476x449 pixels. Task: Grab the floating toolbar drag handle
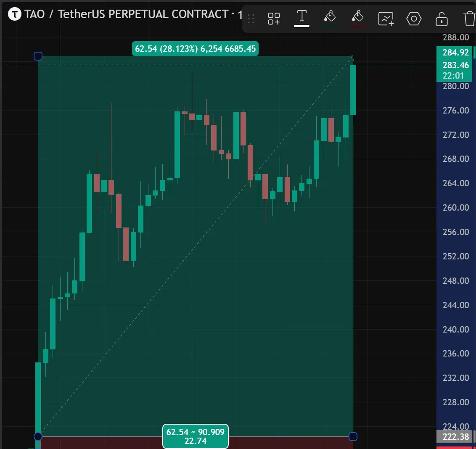(x=251, y=19)
